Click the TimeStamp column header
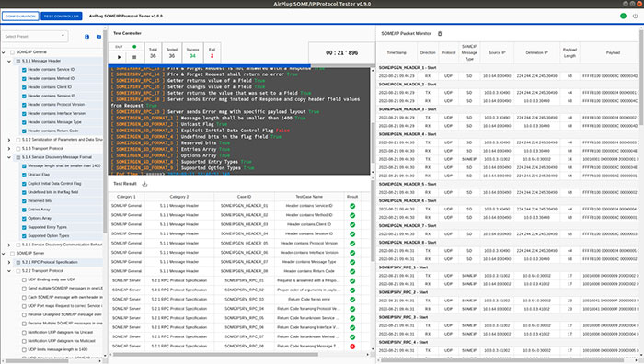Image resolution: width=644 pixels, height=364 pixels. point(397,52)
